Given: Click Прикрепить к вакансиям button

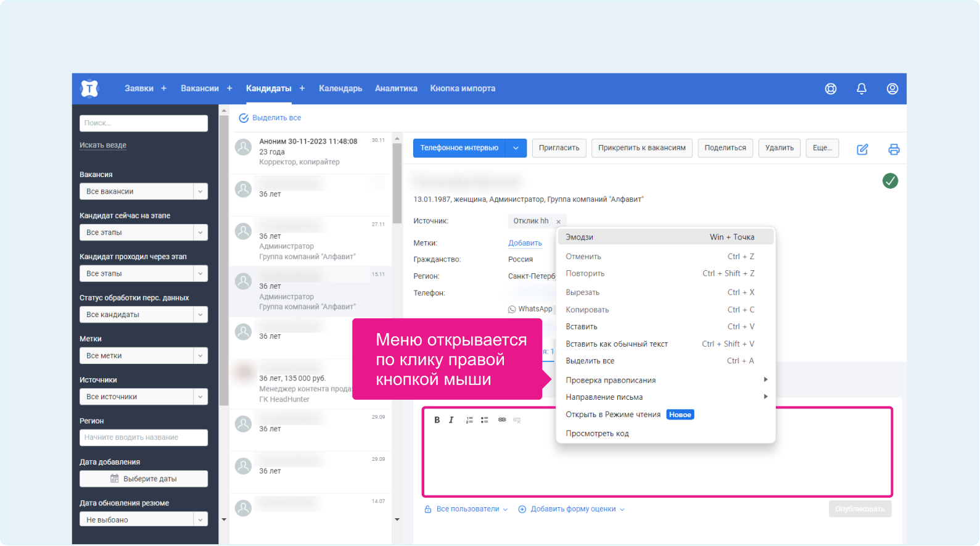Looking at the screenshot, I should tap(642, 148).
